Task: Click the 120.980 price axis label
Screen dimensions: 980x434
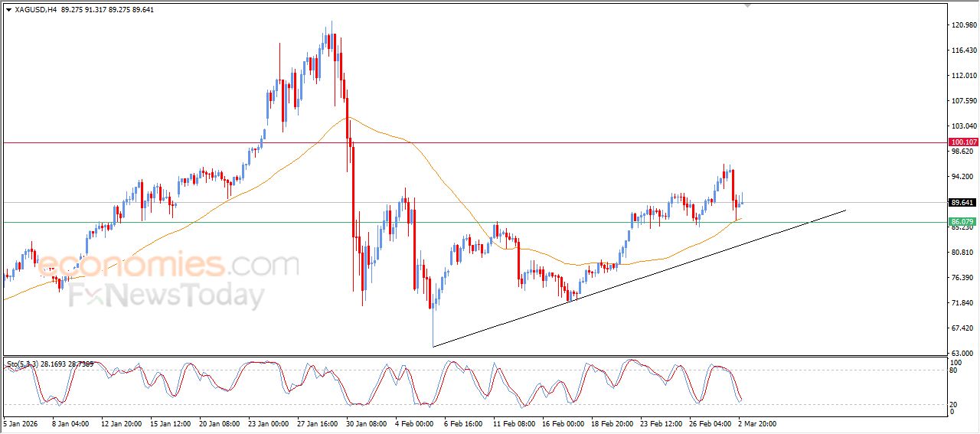Action: [x=963, y=25]
